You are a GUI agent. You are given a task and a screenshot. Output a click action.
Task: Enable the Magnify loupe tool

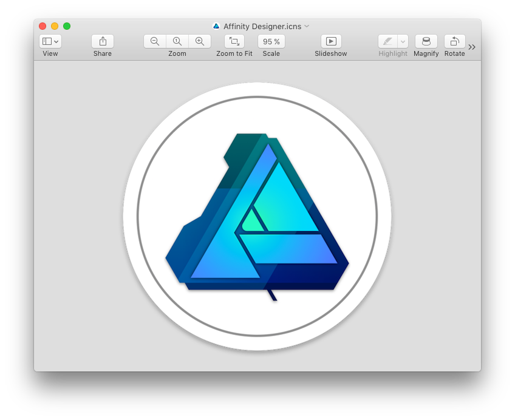[426, 41]
